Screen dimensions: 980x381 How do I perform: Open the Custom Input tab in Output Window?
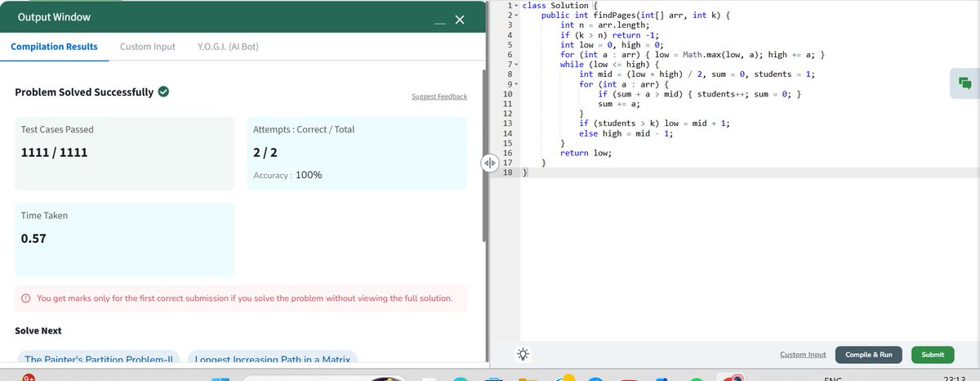click(x=147, y=47)
